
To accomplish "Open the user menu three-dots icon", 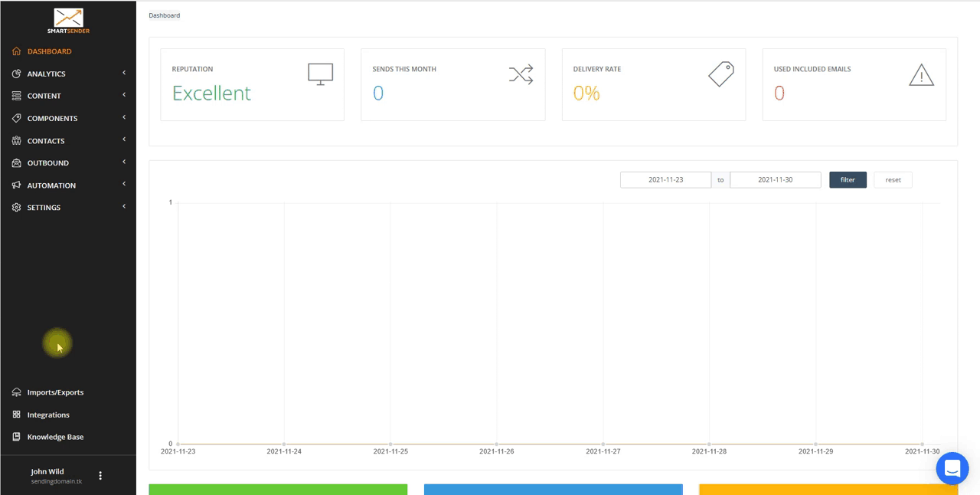I will [100, 476].
